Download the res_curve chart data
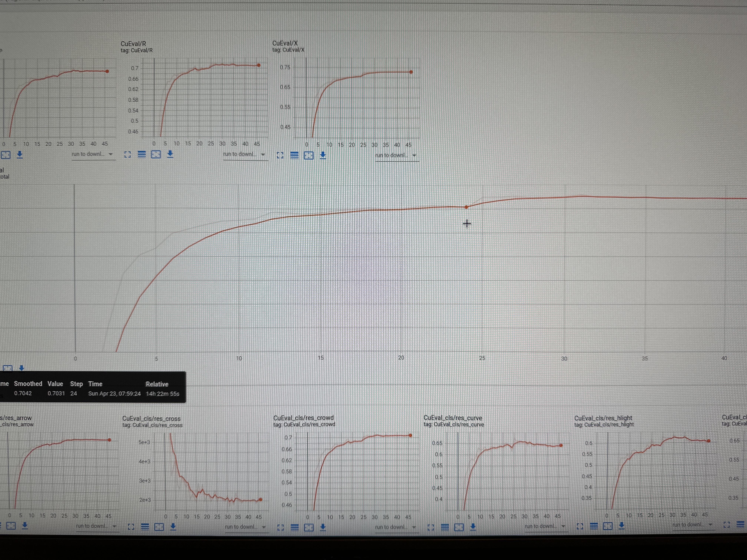 (x=473, y=527)
